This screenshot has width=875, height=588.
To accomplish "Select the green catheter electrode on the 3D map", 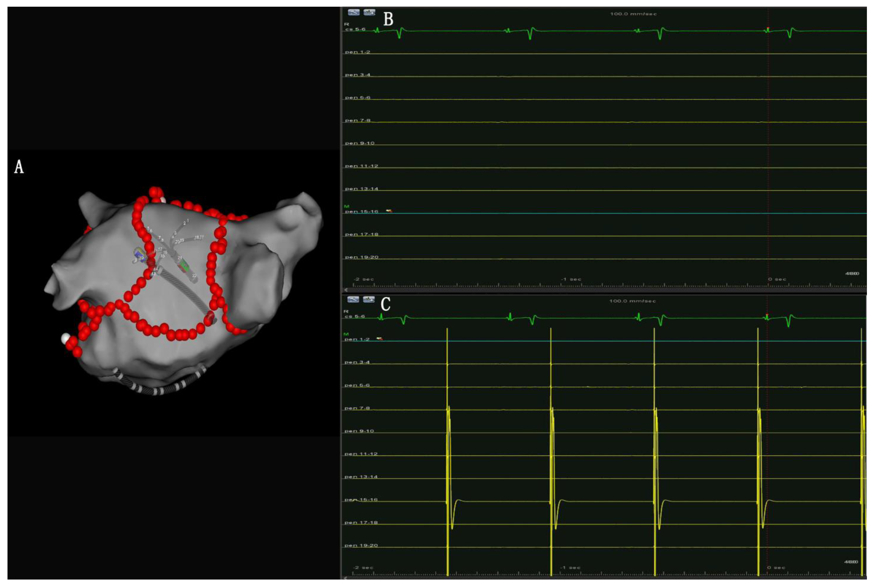I will 185,267.
